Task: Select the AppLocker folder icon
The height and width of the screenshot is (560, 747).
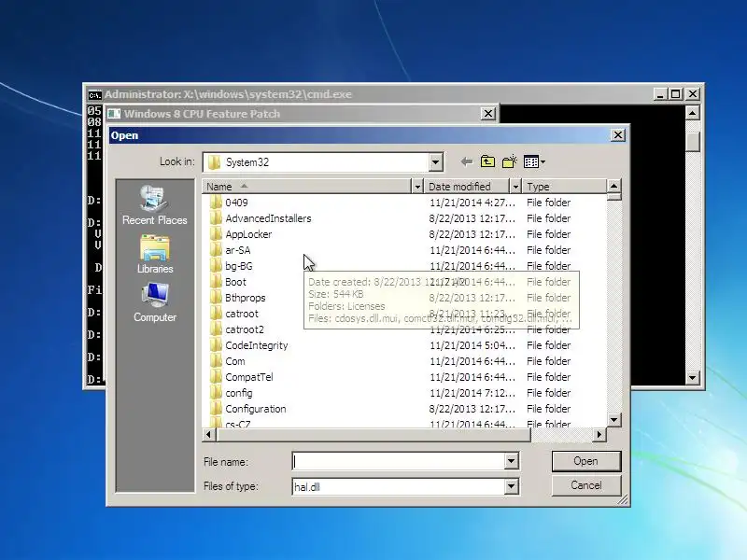Action: pos(216,234)
